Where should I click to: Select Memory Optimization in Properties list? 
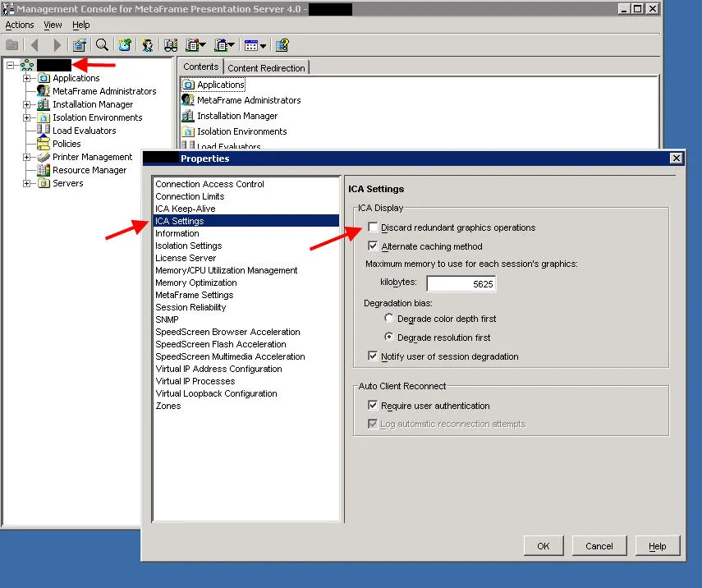coord(246,283)
